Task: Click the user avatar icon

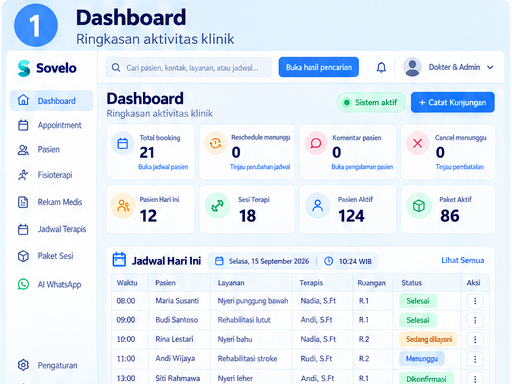Action: click(x=412, y=67)
